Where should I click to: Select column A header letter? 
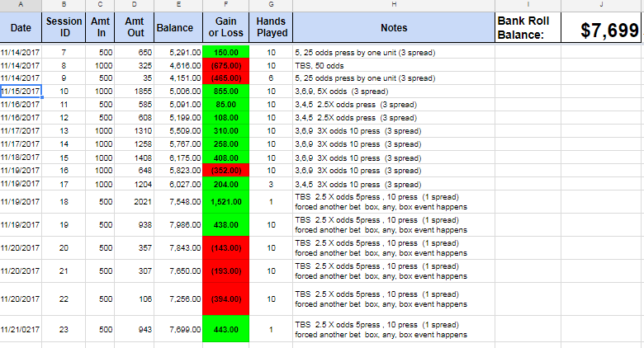click(x=21, y=5)
